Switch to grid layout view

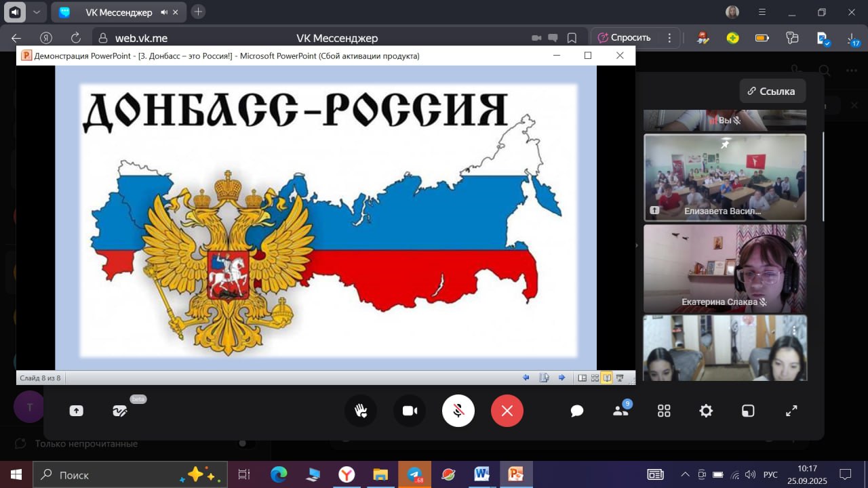click(664, 411)
